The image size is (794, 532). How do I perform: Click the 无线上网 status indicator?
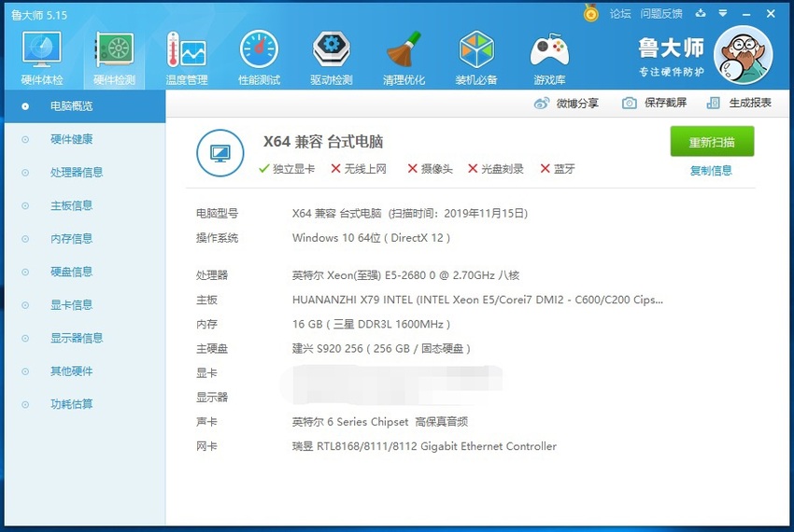click(x=359, y=169)
